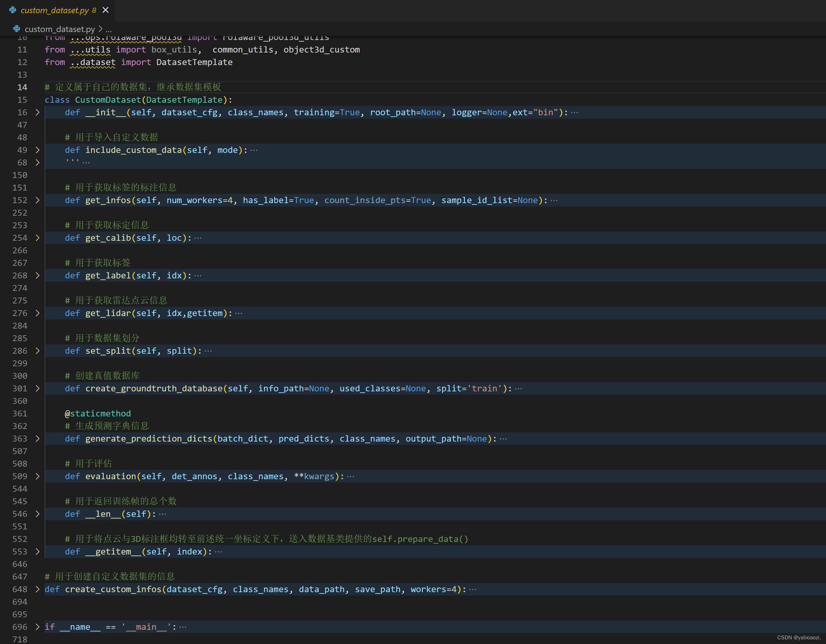
Task: Unfold the get_label method
Action: tap(37, 275)
